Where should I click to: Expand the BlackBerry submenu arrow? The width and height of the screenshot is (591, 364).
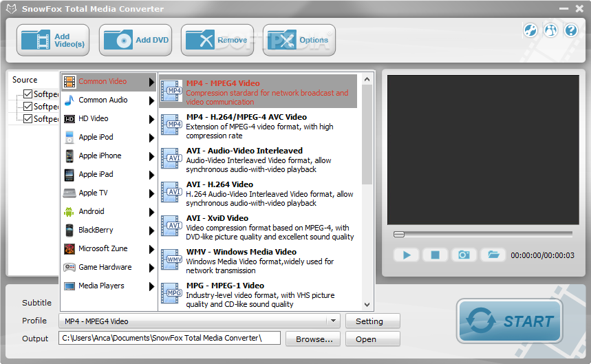click(x=151, y=231)
